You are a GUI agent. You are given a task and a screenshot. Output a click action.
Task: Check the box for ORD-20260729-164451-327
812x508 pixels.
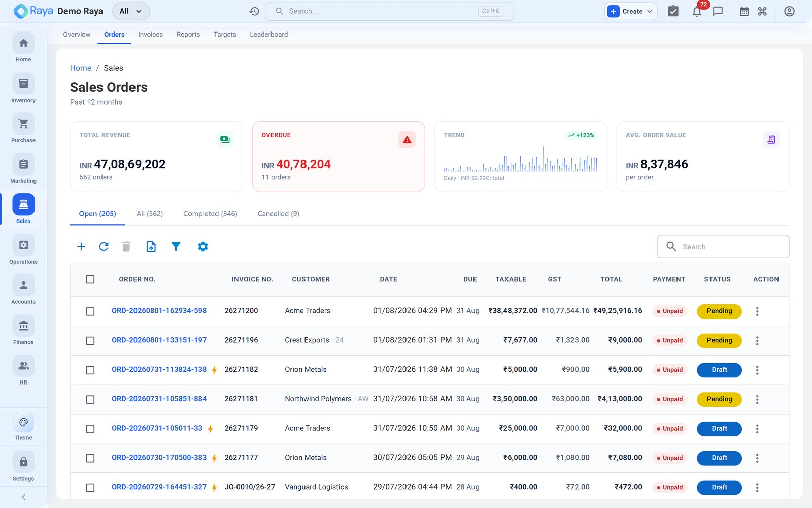[90, 488]
